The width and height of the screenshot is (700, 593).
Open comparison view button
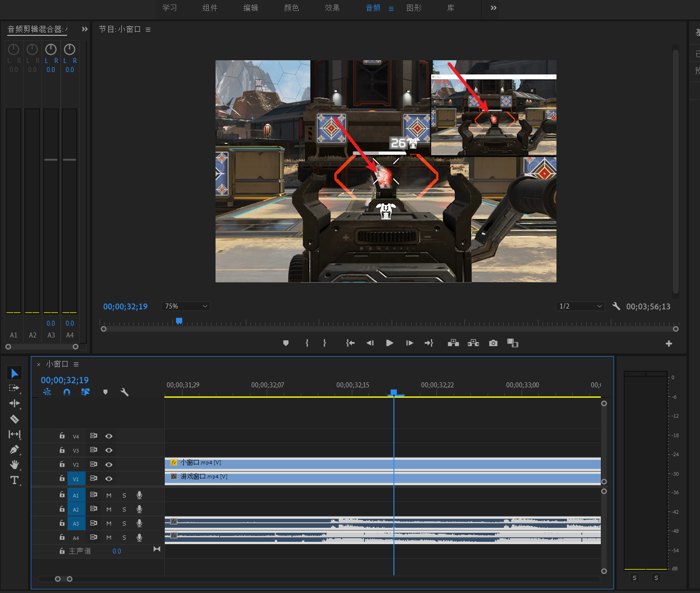513,343
